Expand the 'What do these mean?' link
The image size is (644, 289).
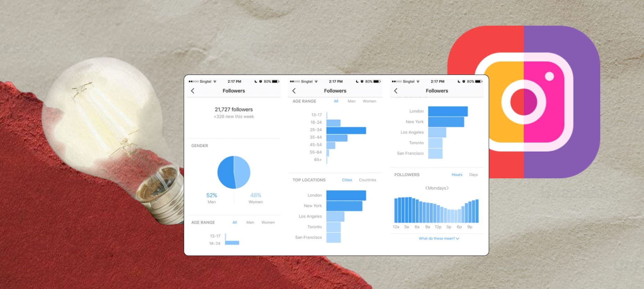click(439, 239)
